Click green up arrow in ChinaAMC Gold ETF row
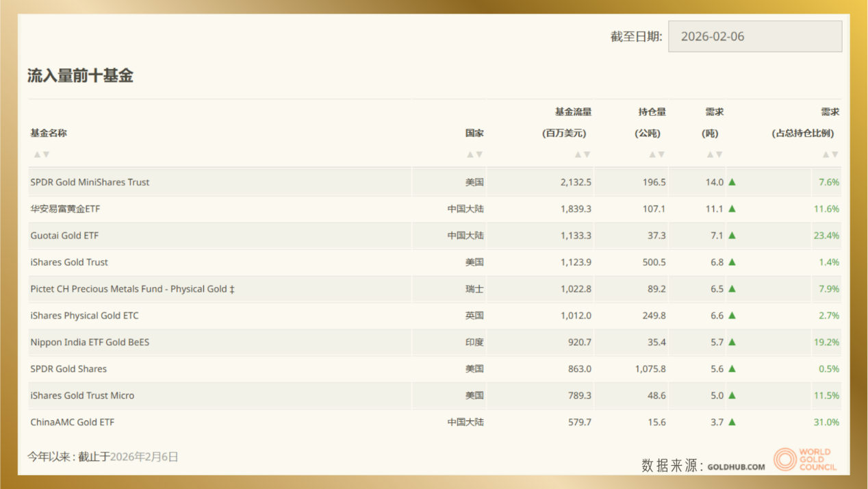 click(x=732, y=423)
